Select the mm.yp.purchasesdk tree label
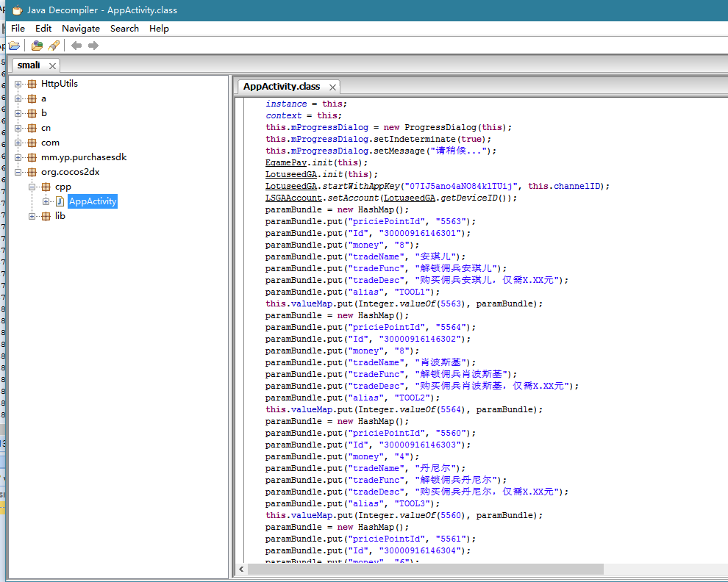The width and height of the screenshot is (728, 582). tap(84, 157)
